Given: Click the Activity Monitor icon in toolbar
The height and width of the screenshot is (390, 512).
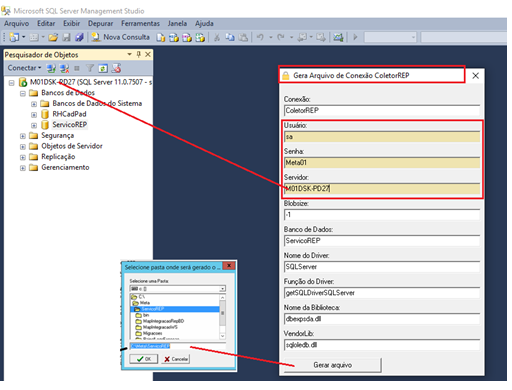Looking at the screenshot, I should click(338, 37).
